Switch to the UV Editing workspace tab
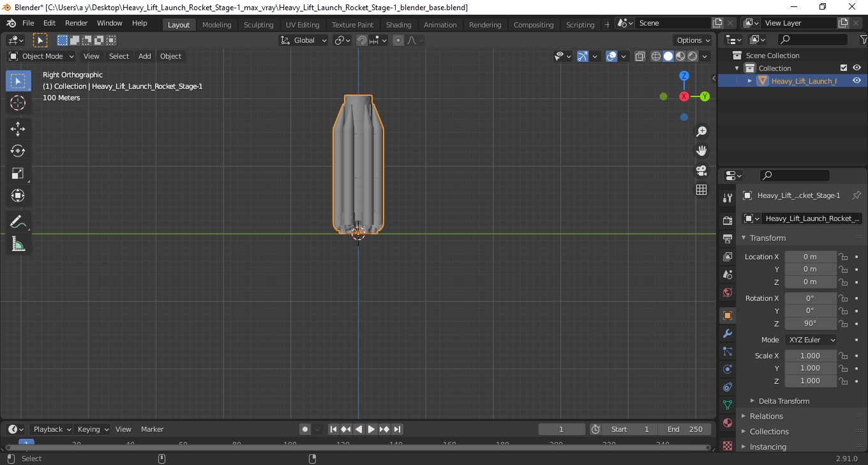 pos(303,25)
